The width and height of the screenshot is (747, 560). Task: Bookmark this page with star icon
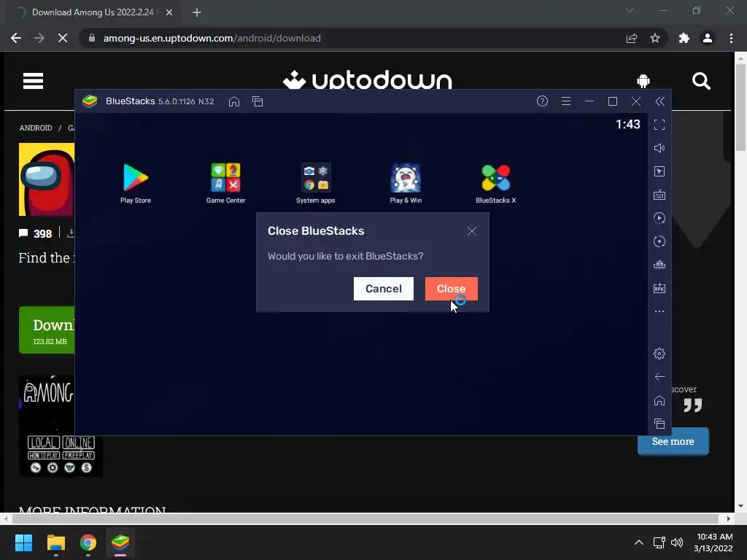pyautogui.click(x=655, y=38)
